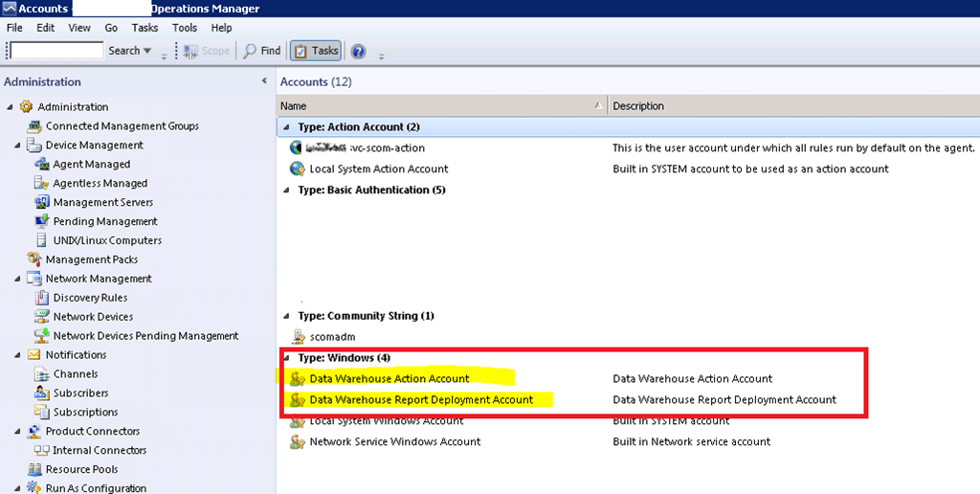Click the Connected Management Groups icon
This screenshot has height=494, width=980.
point(34,126)
